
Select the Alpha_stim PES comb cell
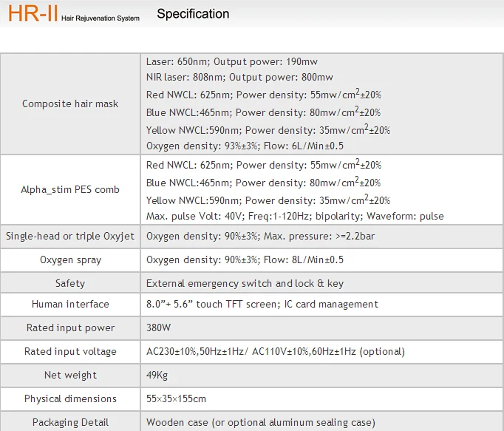click(70, 189)
